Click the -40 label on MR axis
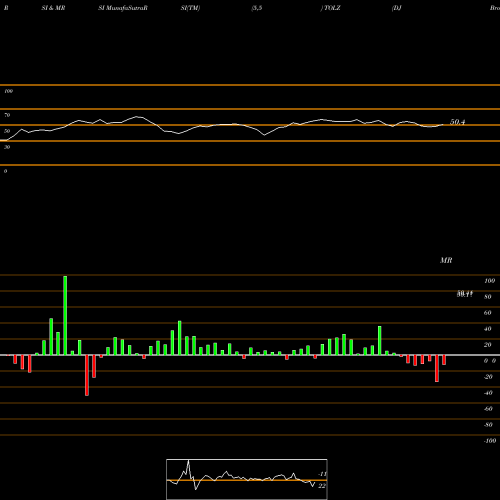The image size is (500, 500). point(488,393)
